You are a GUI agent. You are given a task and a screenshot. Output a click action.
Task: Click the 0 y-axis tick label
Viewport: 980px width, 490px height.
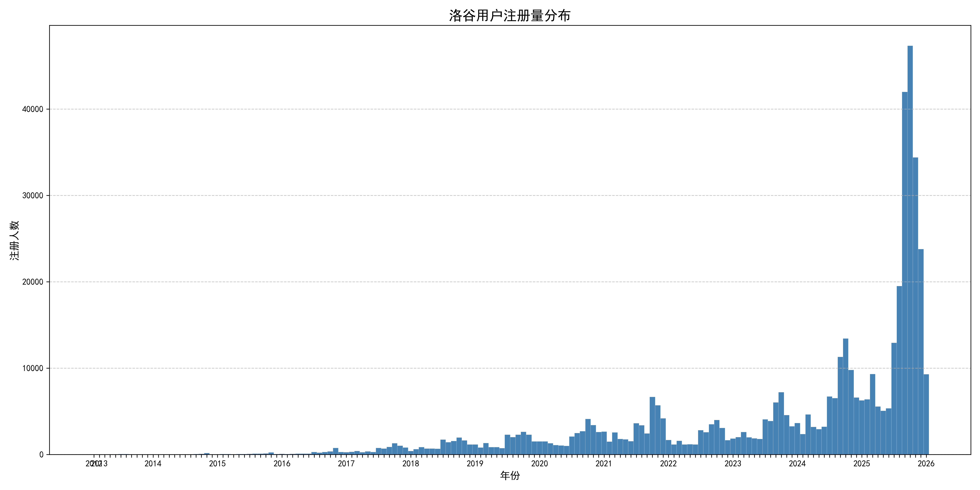tap(41, 455)
